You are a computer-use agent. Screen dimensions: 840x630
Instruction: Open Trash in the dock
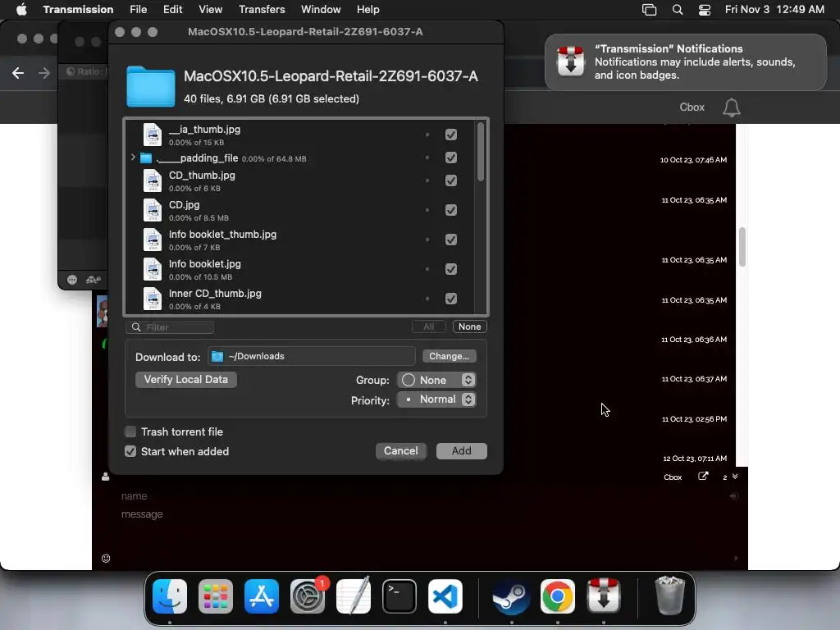[669, 596]
